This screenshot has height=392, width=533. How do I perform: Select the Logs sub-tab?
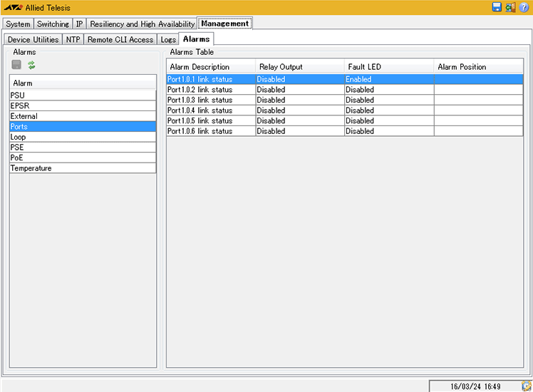coord(168,39)
